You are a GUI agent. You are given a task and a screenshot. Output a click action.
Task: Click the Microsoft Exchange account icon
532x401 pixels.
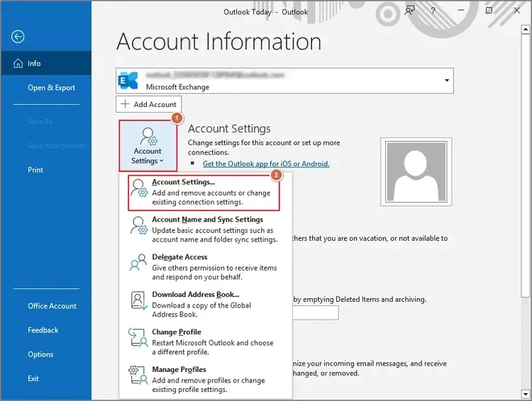point(128,81)
